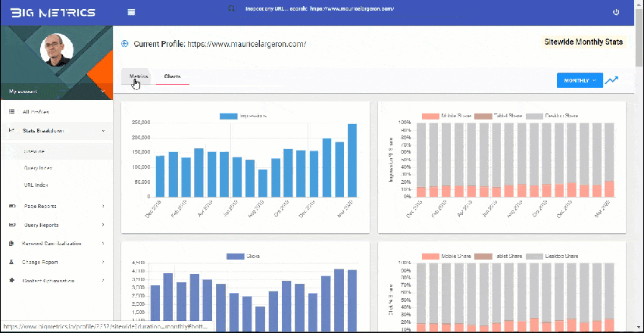The height and width of the screenshot is (333, 644).
Task: Open the MONTHLY duration dropdown
Action: pos(580,80)
